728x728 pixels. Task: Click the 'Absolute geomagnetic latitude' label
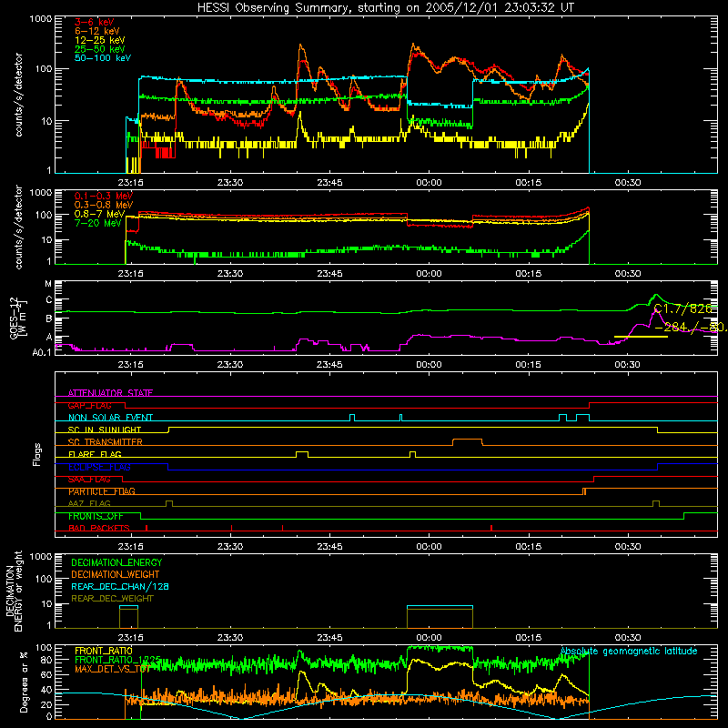(x=629, y=651)
